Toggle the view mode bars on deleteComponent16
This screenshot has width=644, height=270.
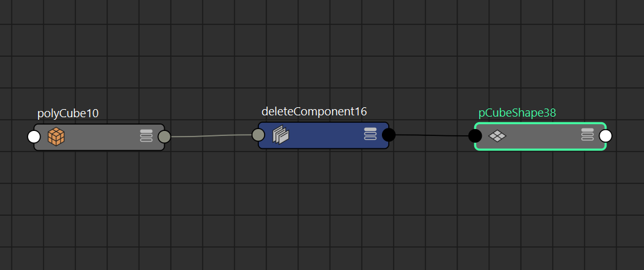coord(371,134)
